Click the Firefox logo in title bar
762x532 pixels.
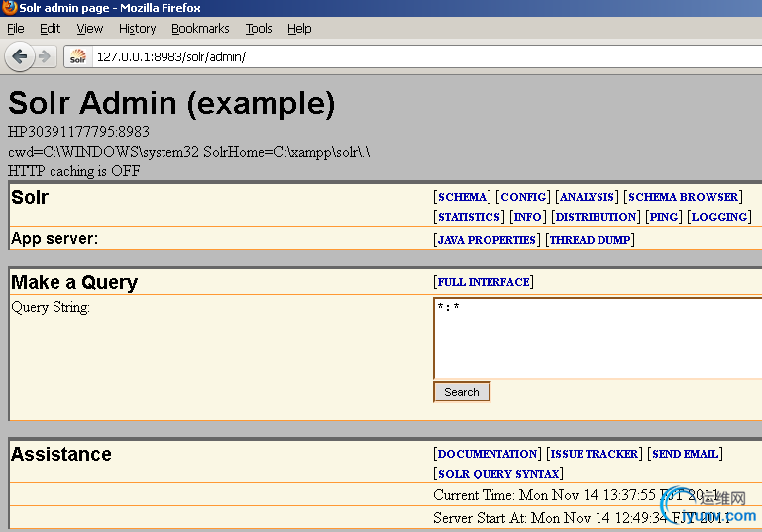point(9,8)
